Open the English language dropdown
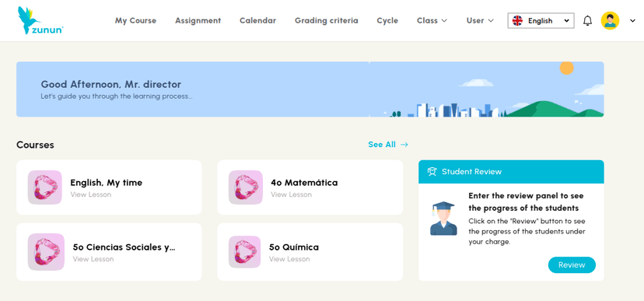Image resolution: width=644 pixels, height=301 pixels. (x=541, y=20)
